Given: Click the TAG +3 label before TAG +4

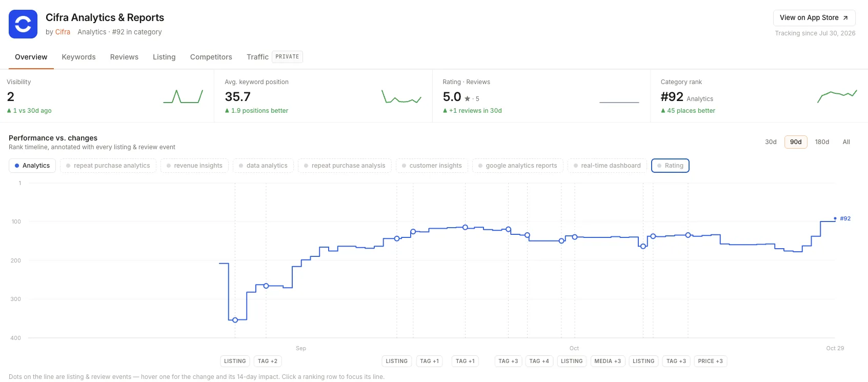Looking at the screenshot, I should (x=508, y=361).
